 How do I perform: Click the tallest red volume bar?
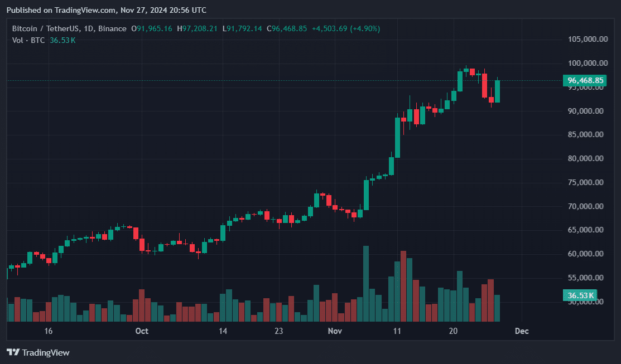coord(403,286)
